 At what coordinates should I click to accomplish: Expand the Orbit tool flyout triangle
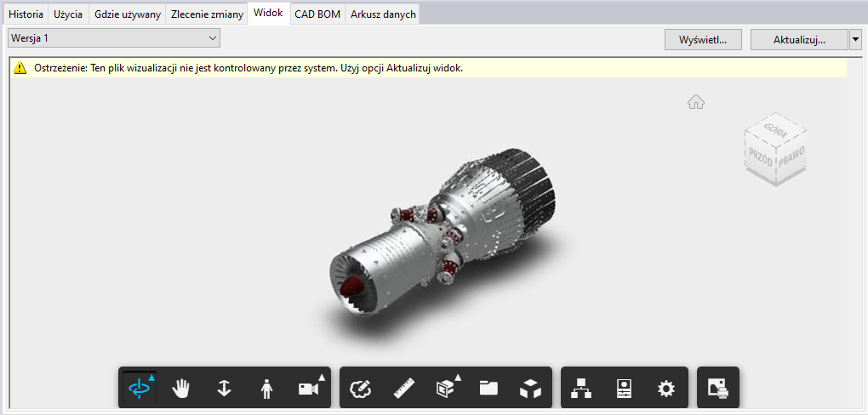(151, 377)
